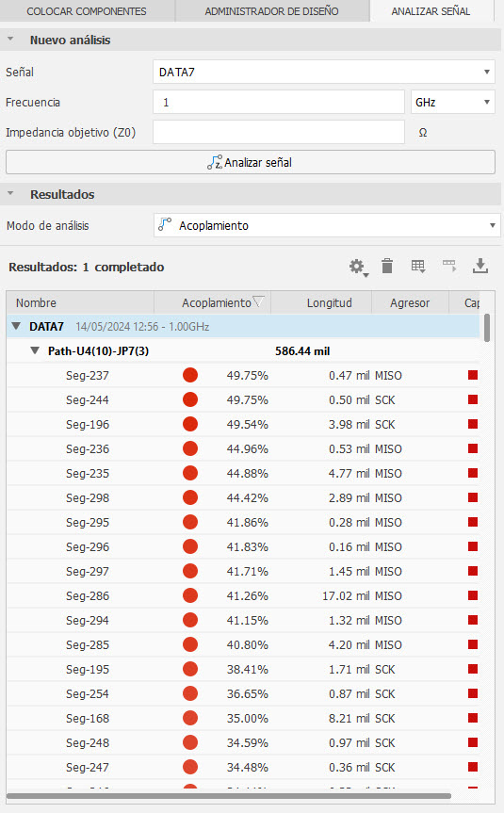The height and width of the screenshot is (813, 504).
Task: Click the red circle indicator for Seg-286
Action: tap(190, 595)
